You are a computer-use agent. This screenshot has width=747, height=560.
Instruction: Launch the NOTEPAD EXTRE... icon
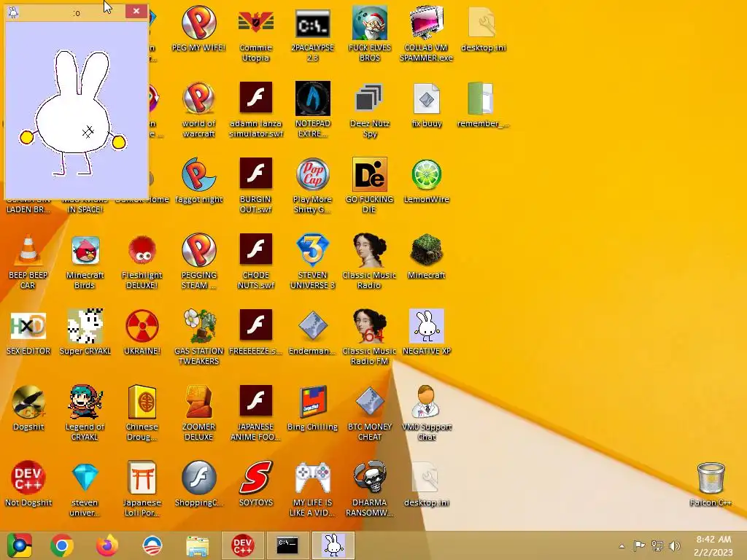(x=312, y=98)
